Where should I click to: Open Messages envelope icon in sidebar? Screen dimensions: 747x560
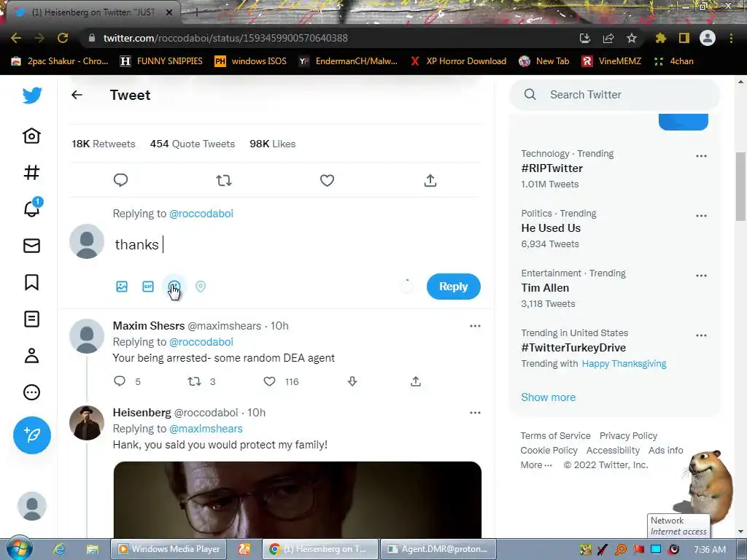click(32, 246)
